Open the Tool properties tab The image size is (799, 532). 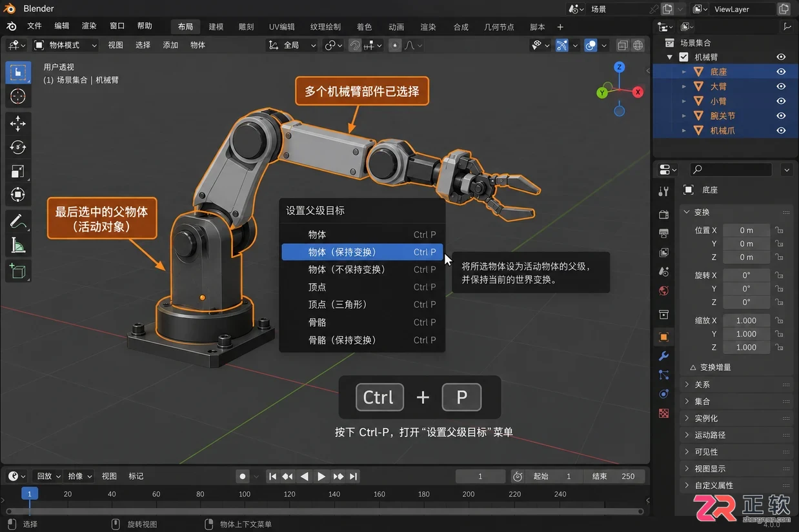(x=663, y=191)
